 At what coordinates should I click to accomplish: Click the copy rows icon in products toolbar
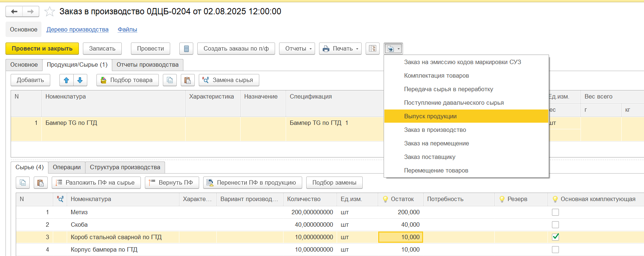(x=170, y=80)
